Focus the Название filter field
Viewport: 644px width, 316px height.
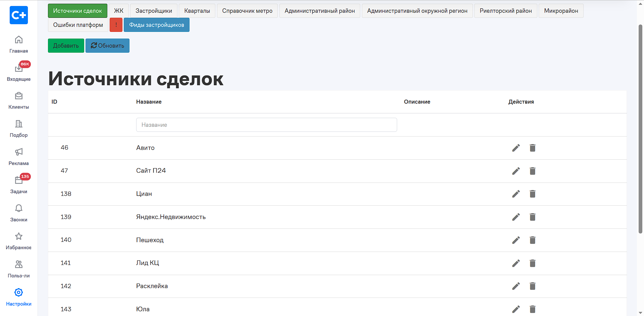(x=267, y=125)
